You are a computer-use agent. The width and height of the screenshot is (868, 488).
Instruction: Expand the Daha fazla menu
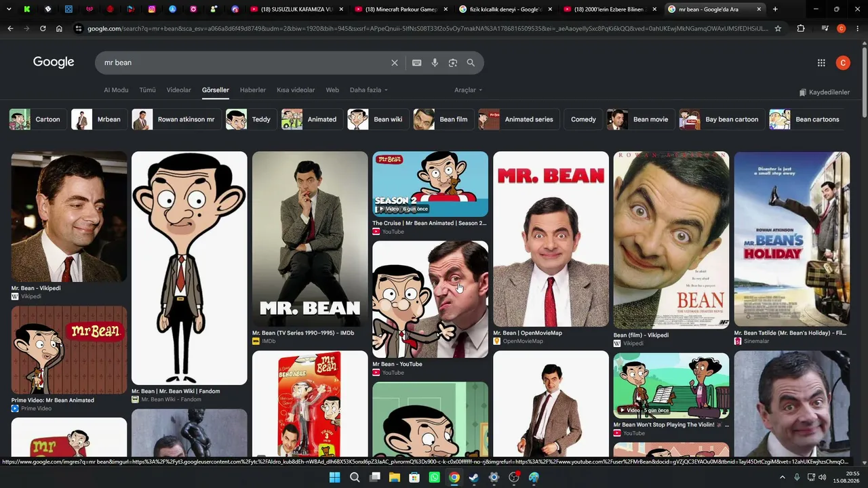(x=369, y=90)
